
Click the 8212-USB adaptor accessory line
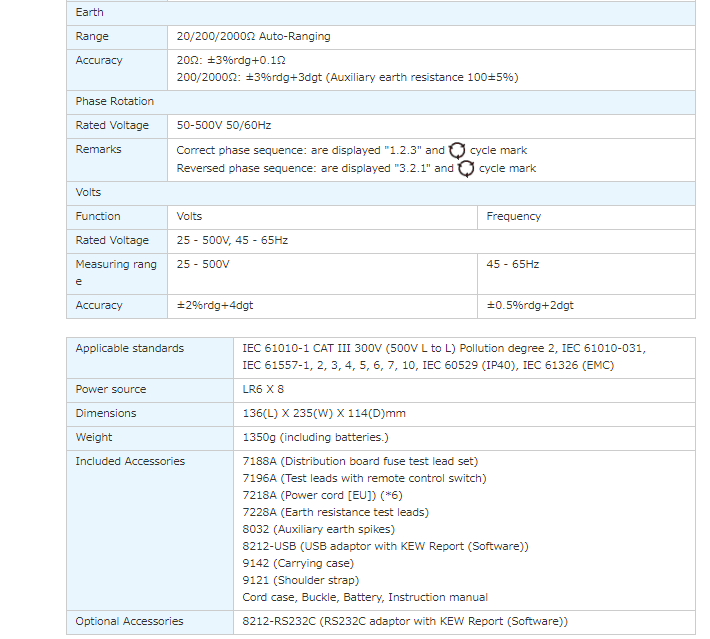[x=385, y=546]
